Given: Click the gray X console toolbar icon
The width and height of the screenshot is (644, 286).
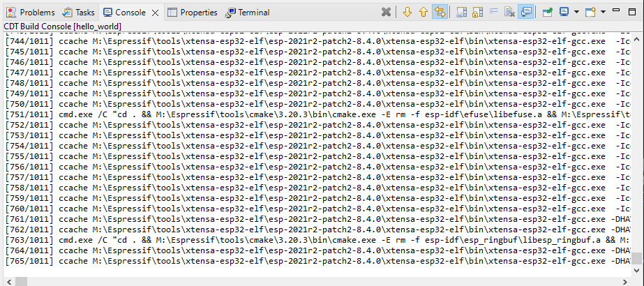Looking at the screenshot, I should 386,13.
